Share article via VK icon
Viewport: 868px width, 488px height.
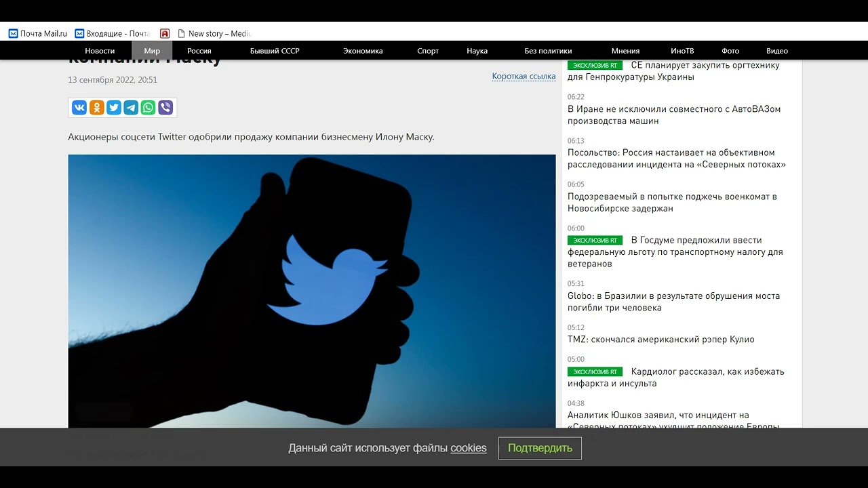[79, 107]
